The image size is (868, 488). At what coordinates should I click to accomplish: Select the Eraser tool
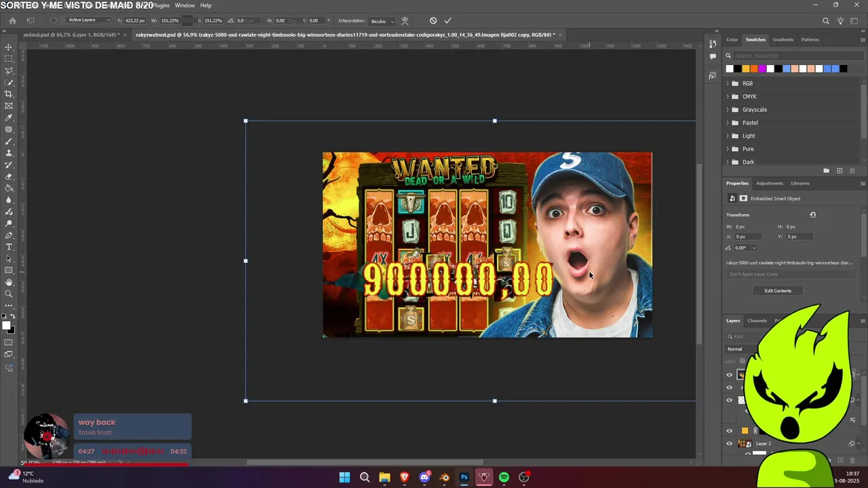[x=9, y=176]
